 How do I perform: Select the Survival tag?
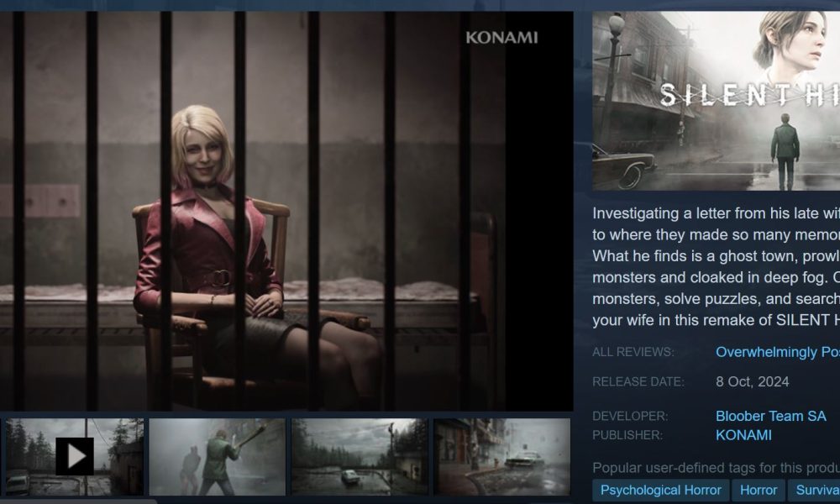coord(814,490)
